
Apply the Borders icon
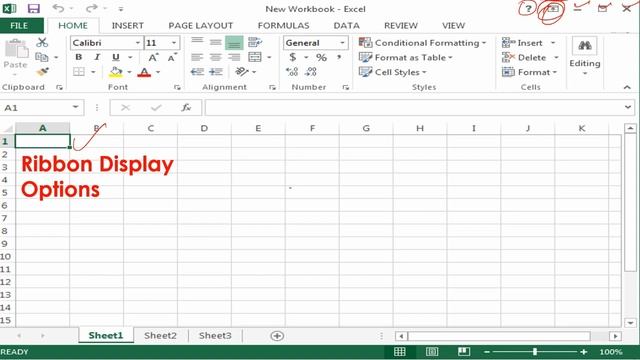(79, 72)
